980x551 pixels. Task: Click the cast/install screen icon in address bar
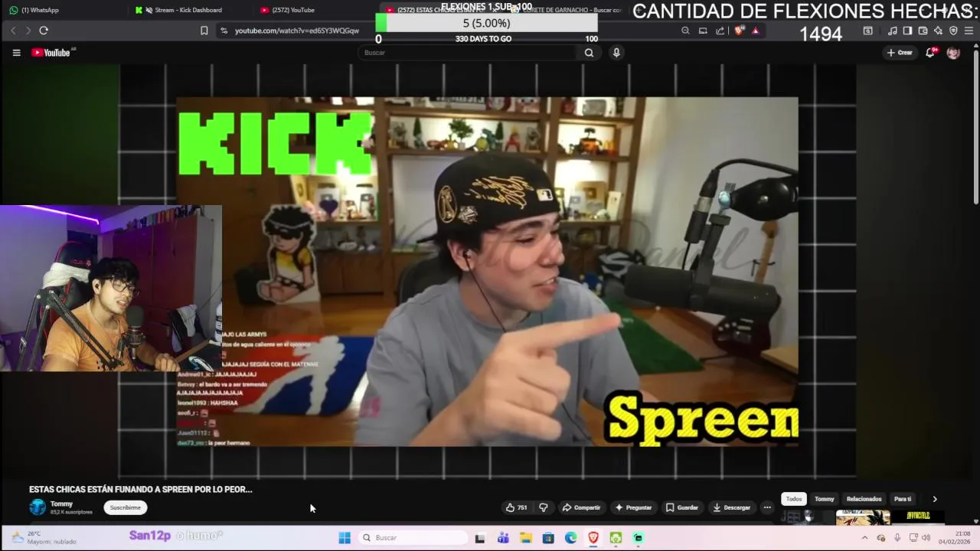pos(703,31)
